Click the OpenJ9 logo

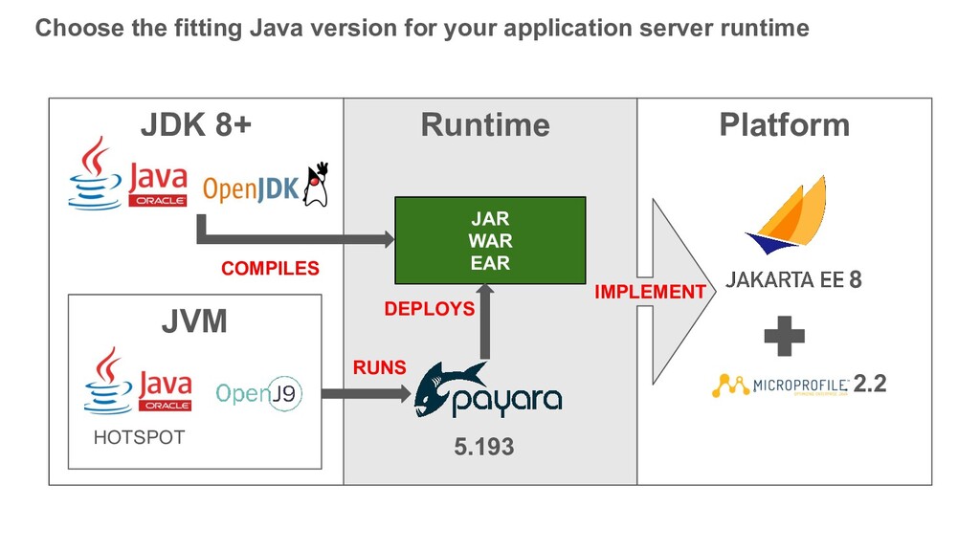(x=259, y=393)
